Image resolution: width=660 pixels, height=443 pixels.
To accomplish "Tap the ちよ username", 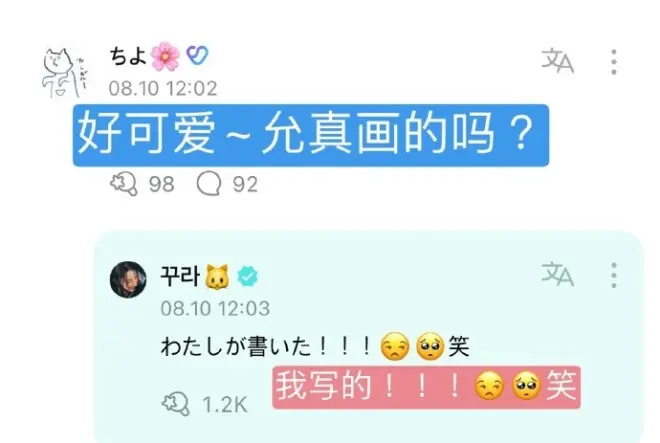I will pyautogui.click(x=128, y=56).
